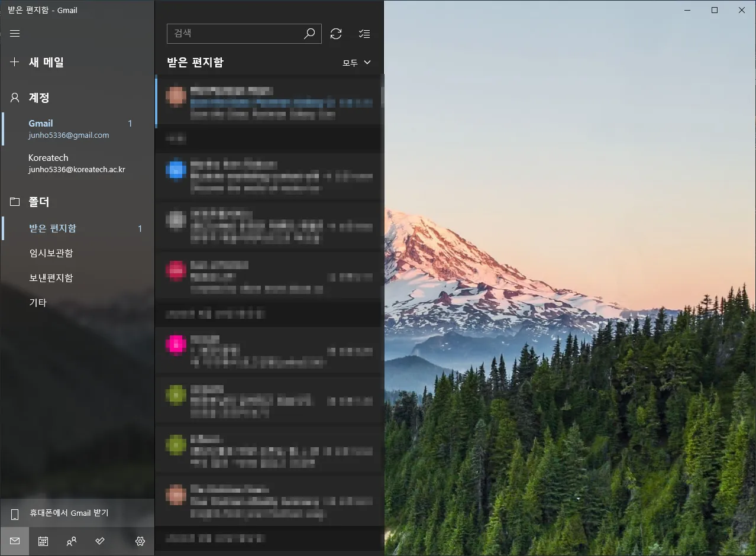This screenshot has width=756, height=556.
Task: Compose new mail with 새 메일
Action: pos(46,62)
